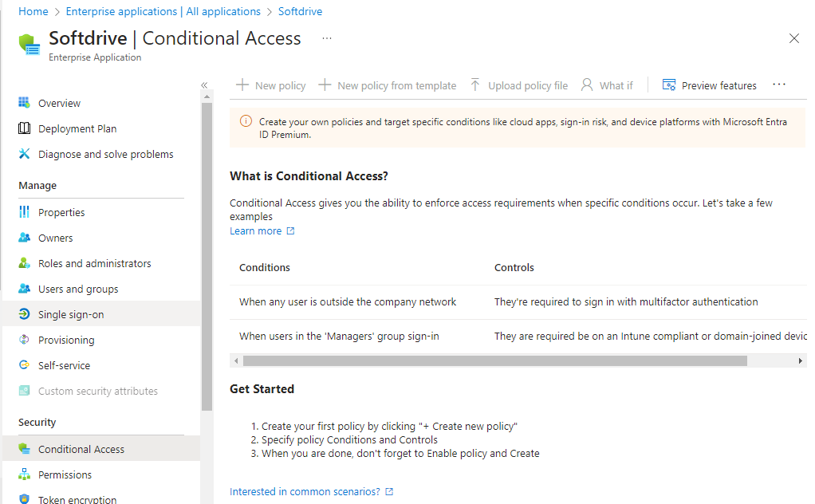The image size is (815, 504).
Task: Select Properties under Manage
Action: [x=61, y=212]
